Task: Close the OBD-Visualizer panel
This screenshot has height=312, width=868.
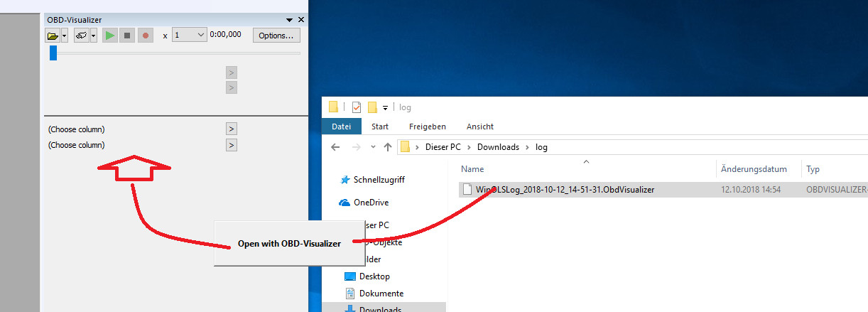Action: 301,20
